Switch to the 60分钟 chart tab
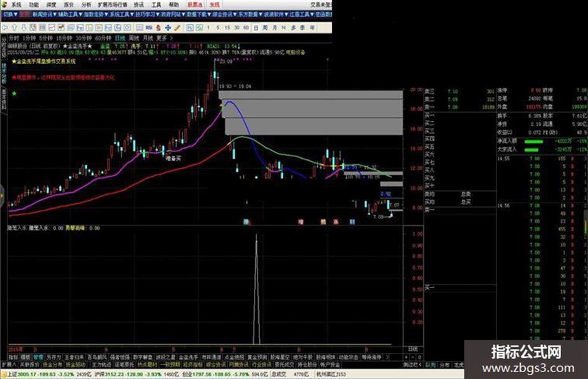588x379 pixels. coord(103,38)
